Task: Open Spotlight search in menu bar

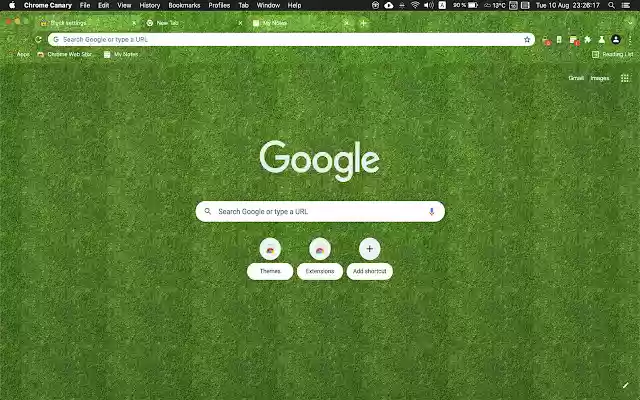Action: pyautogui.click(x=611, y=5)
